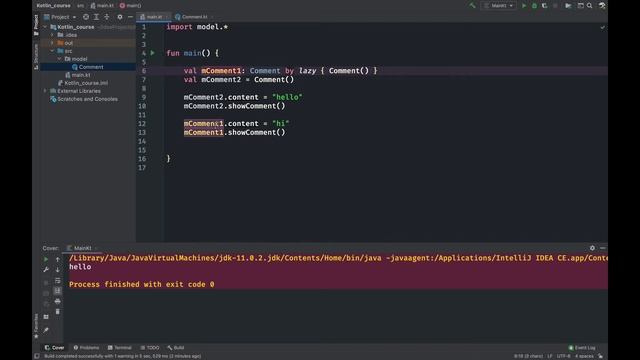This screenshot has width=640, height=360.
Task: Click on code line 'val mComment2 = Comment()'
Action: pos(239,80)
